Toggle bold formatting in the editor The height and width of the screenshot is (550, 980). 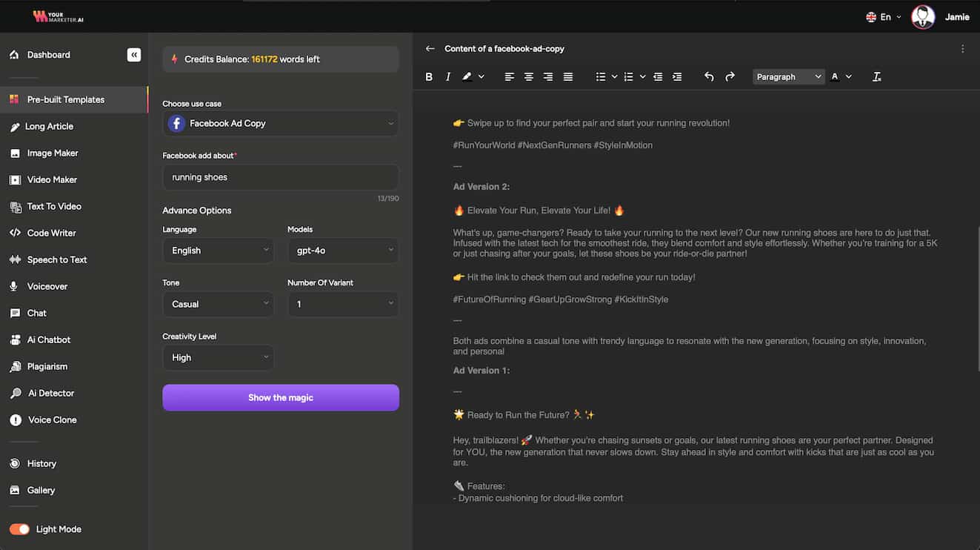click(x=428, y=76)
